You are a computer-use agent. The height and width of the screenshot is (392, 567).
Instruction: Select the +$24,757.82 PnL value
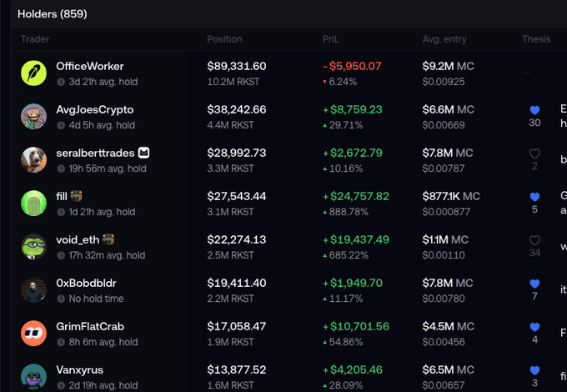point(356,196)
